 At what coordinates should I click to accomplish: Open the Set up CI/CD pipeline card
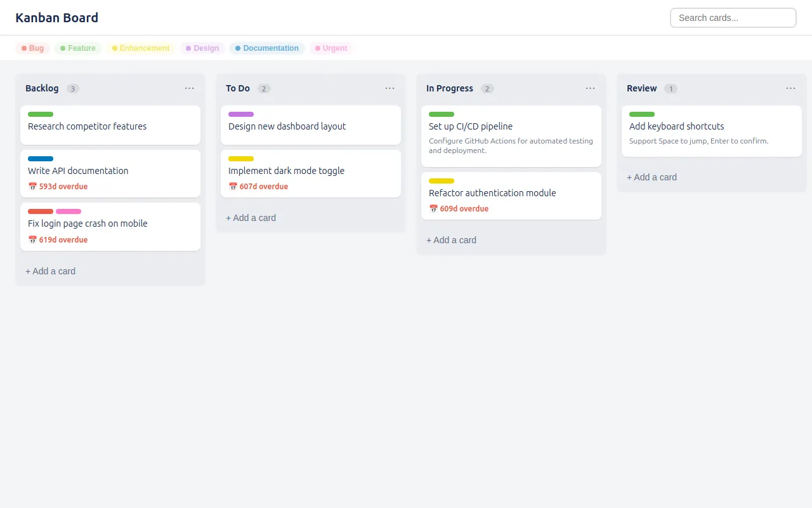point(511,137)
